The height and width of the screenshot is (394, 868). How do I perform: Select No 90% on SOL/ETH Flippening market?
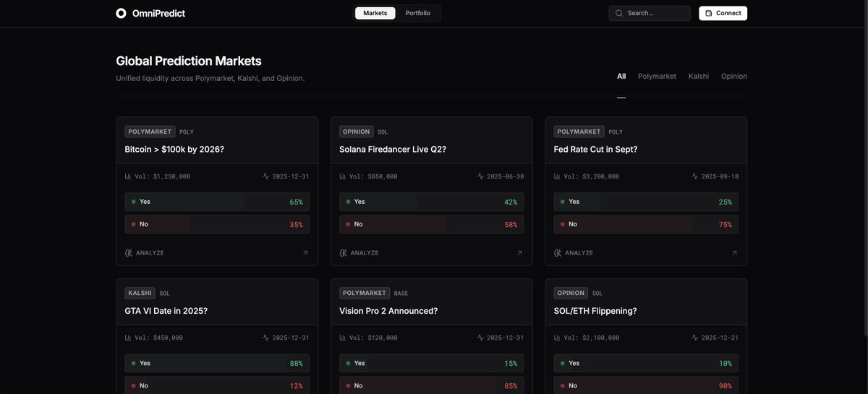coord(646,385)
